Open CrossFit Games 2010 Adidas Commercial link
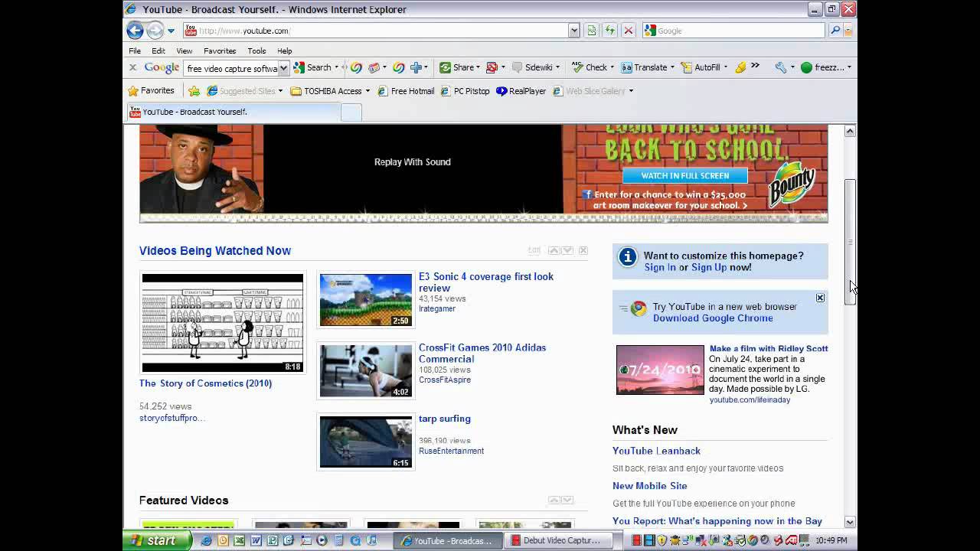Screen dimensions: 980x551 pyautogui.click(x=482, y=353)
